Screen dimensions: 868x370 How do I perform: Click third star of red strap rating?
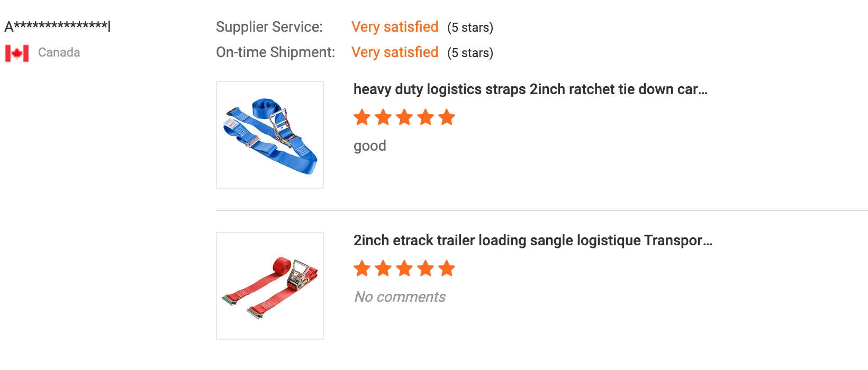pyautogui.click(x=404, y=269)
